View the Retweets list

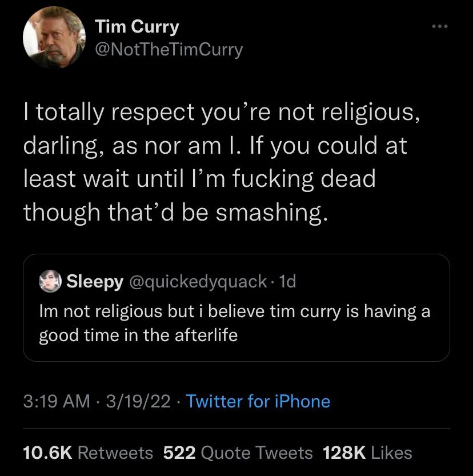88,453
